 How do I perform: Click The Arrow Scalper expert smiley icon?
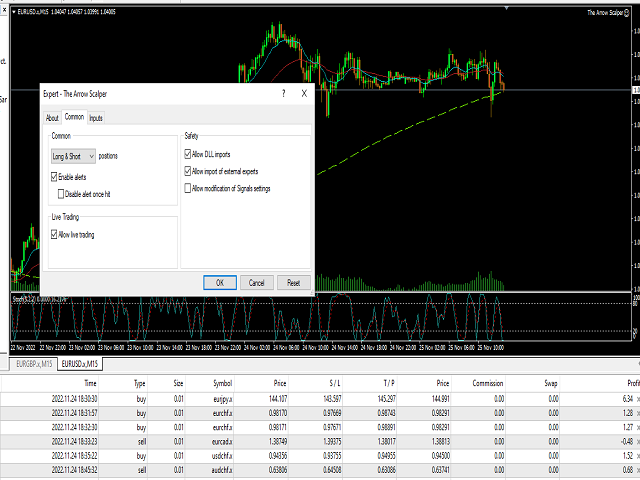point(627,13)
